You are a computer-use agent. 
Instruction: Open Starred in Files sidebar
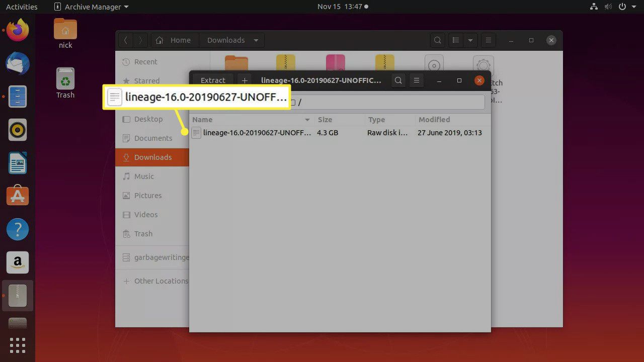146,81
